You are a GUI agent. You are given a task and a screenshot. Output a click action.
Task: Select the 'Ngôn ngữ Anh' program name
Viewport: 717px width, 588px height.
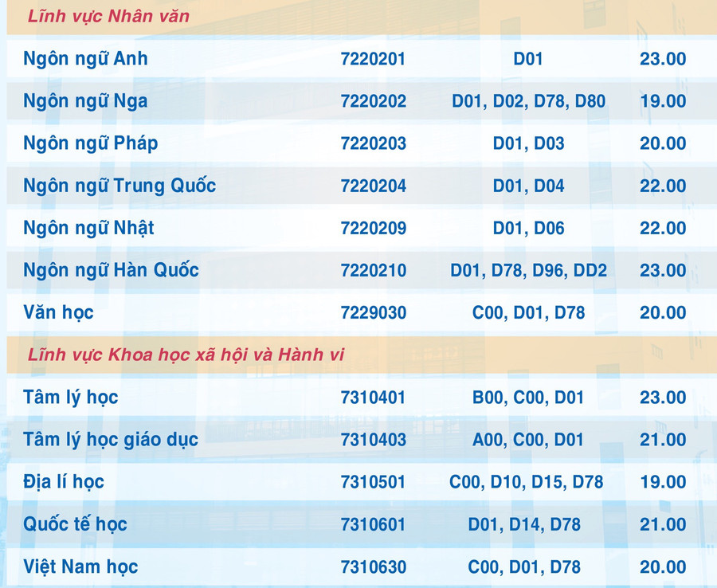[85, 59]
